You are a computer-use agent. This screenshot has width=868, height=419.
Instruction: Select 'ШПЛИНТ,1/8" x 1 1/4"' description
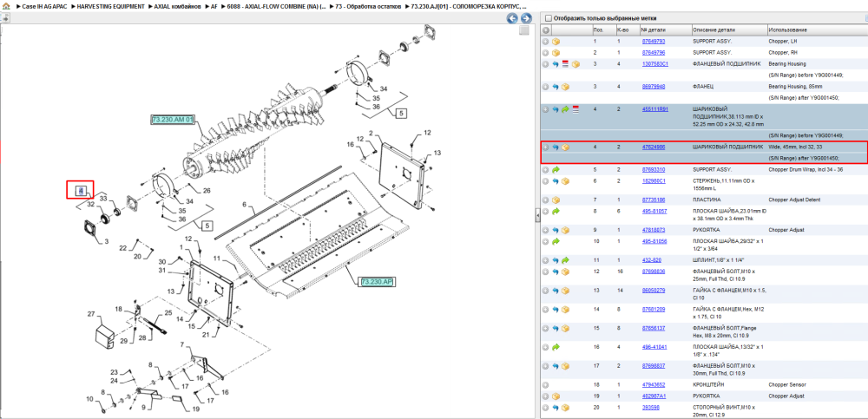(x=720, y=260)
